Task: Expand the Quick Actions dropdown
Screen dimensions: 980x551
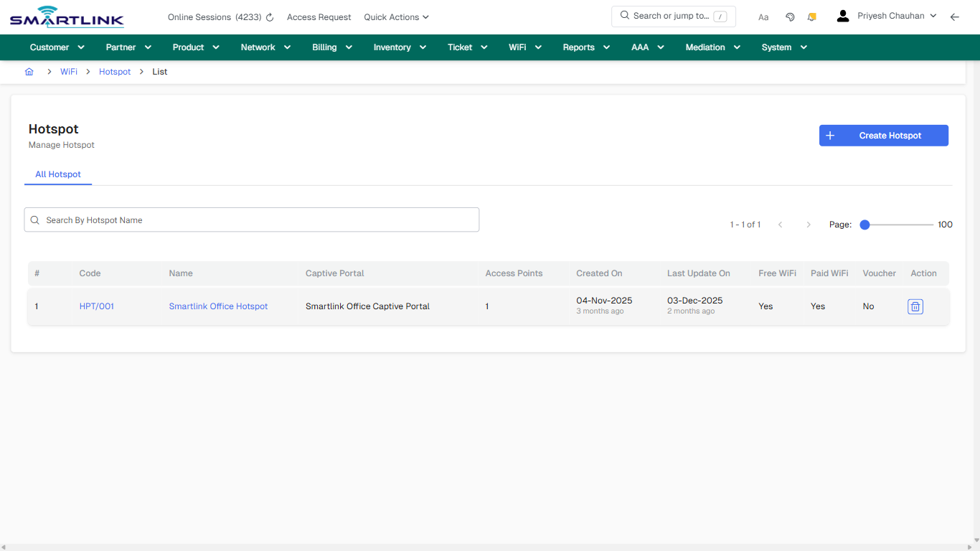Action: pos(396,17)
